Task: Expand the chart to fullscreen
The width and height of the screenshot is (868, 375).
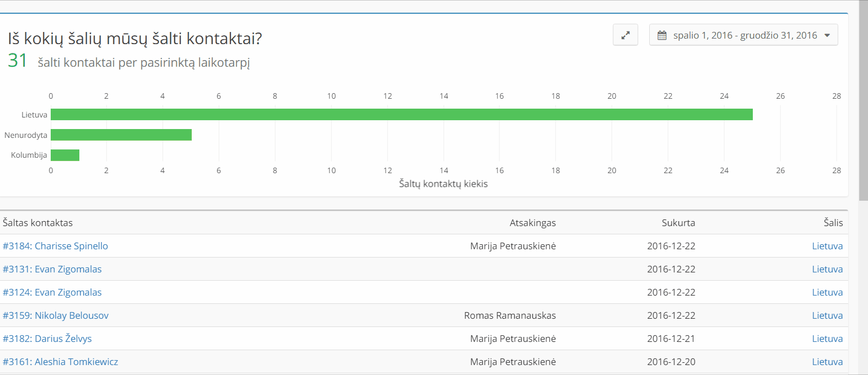Action: click(626, 35)
